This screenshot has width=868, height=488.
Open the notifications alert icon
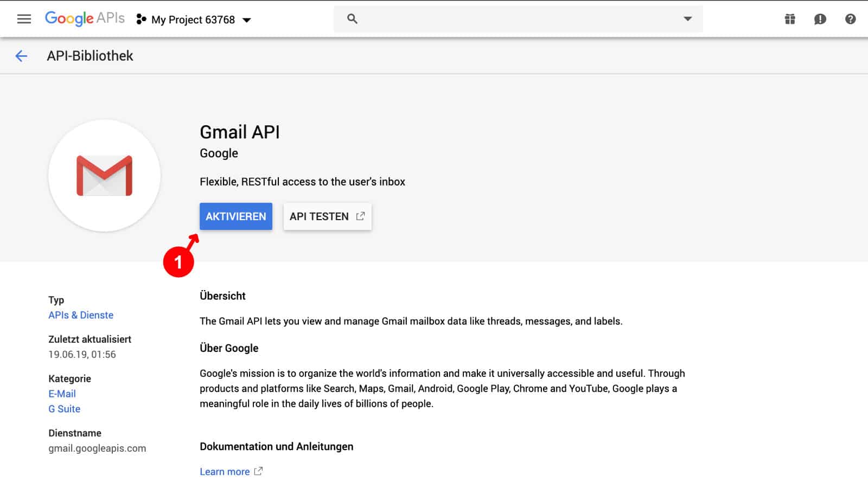[x=820, y=19]
